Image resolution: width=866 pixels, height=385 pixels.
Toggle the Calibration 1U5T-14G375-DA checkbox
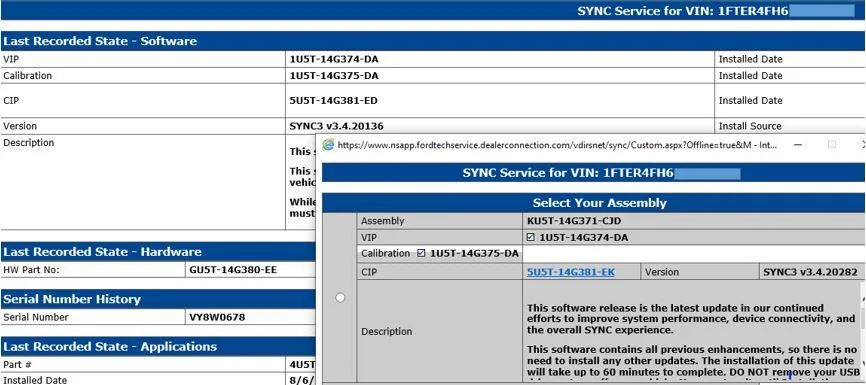(x=421, y=254)
